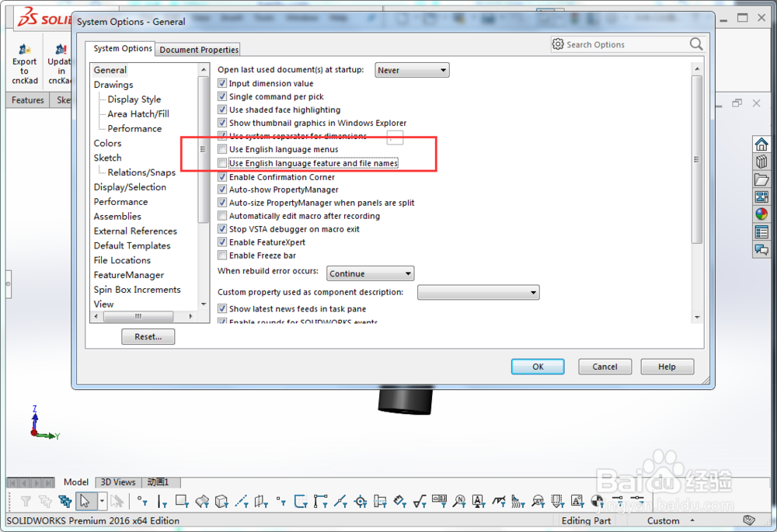Activate the Select arrow tool in filter toolbar
777x532 pixels.
85,501
